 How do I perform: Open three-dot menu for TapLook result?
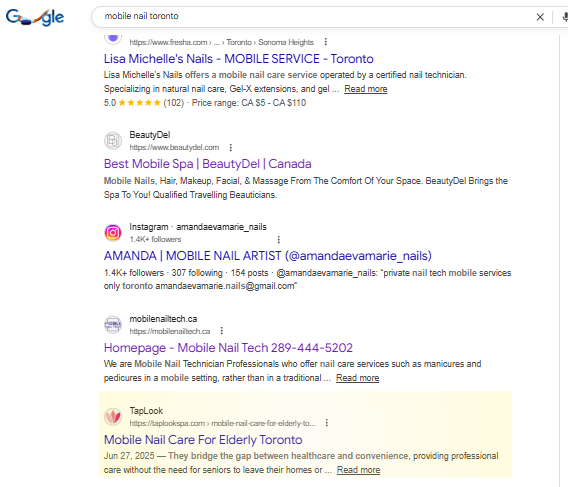click(327, 423)
